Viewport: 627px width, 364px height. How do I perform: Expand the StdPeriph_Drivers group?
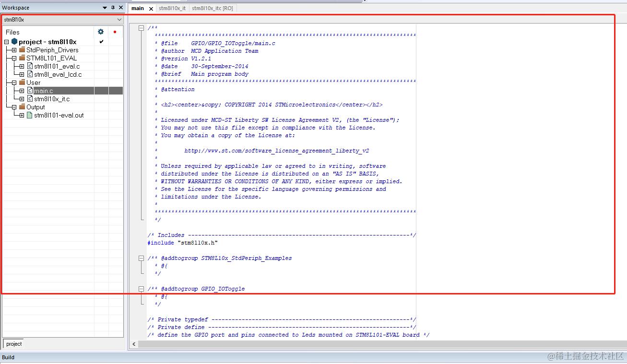click(14, 50)
